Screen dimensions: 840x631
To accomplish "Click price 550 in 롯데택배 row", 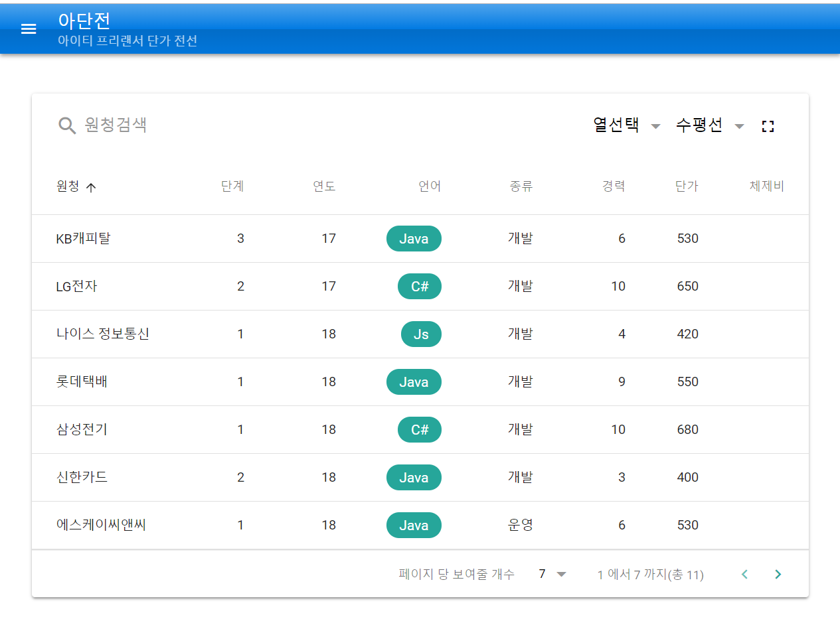I will (x=688, y=382).
